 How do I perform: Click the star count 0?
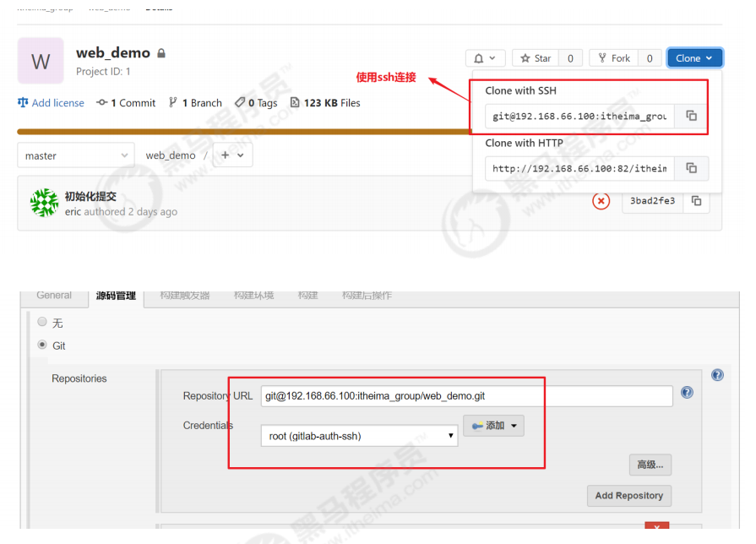570,58
